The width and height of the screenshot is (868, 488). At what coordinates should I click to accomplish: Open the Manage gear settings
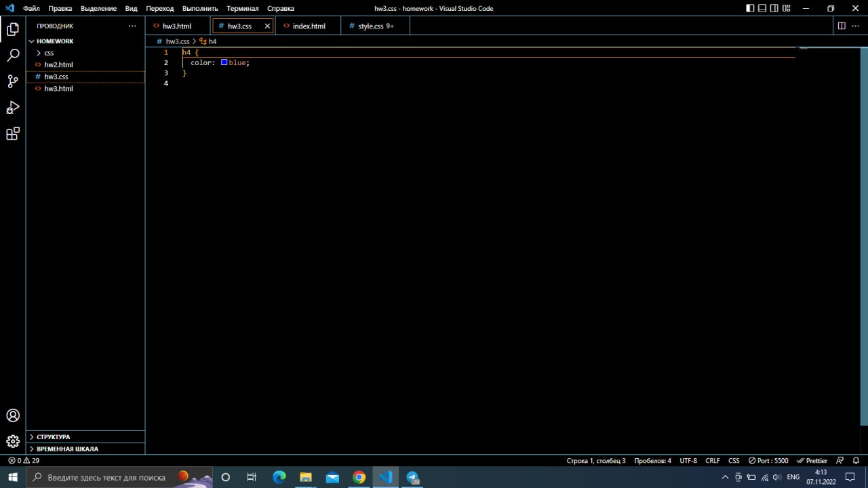(x=13, y=441)
